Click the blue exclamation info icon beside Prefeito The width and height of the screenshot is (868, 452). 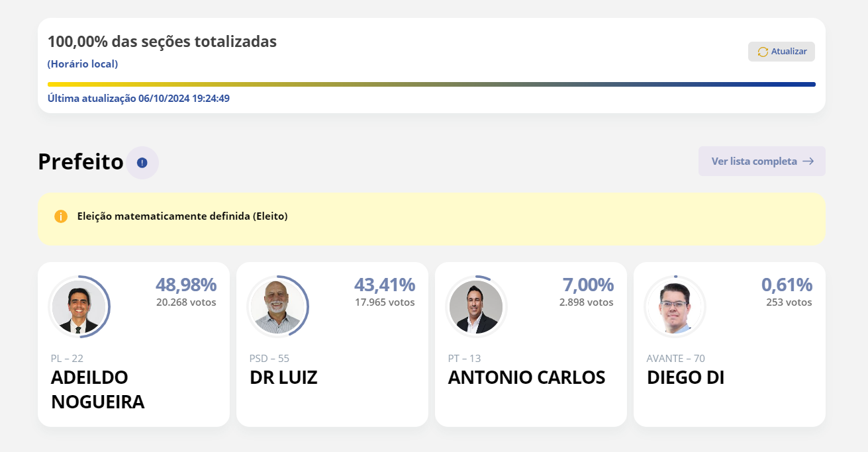coord(142,163)
